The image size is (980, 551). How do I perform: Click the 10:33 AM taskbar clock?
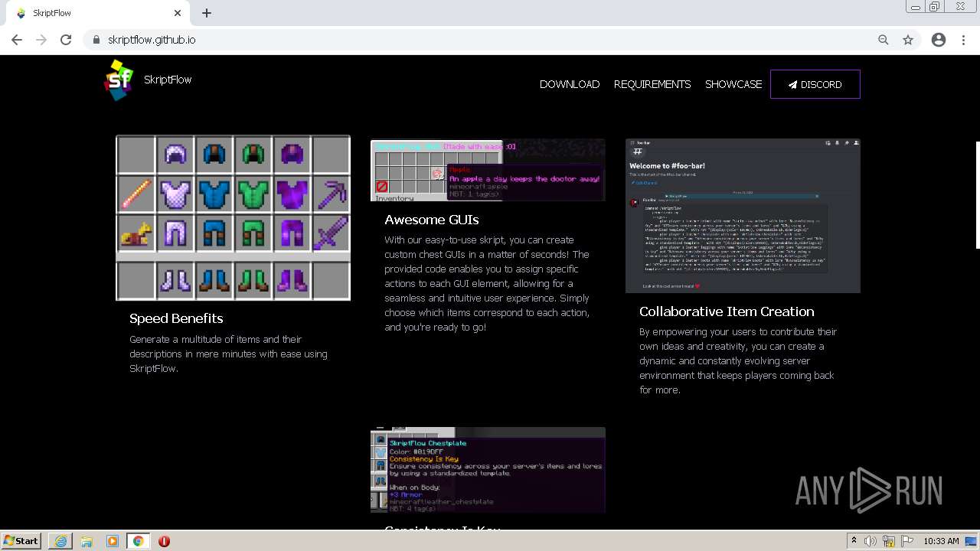click(x=941, y=541)
